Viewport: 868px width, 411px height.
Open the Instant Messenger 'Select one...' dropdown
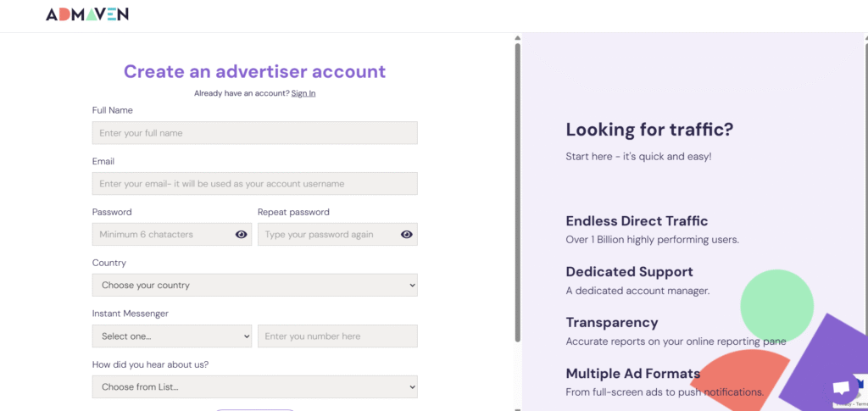(x=172, y=336)
